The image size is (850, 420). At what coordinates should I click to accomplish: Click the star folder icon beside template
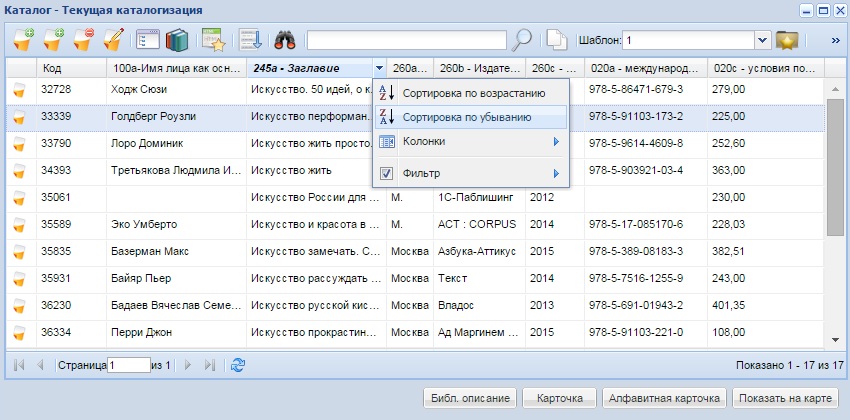coord(789,40)
